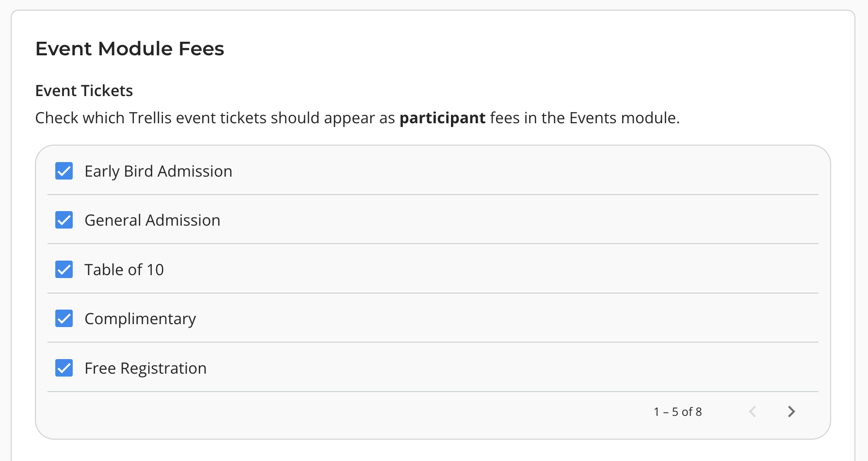Untick the Free Registration checkbox

click(64, 368)
